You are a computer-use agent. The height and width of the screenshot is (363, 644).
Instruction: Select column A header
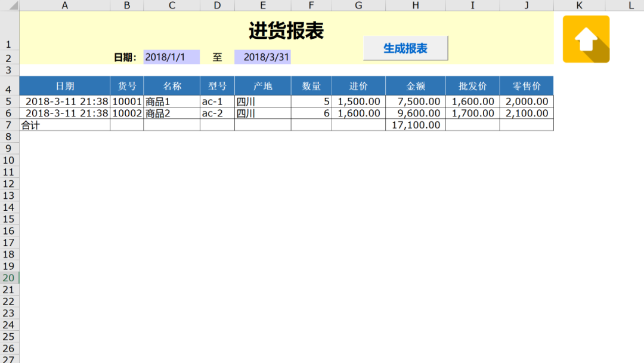[x=64, y=5]
